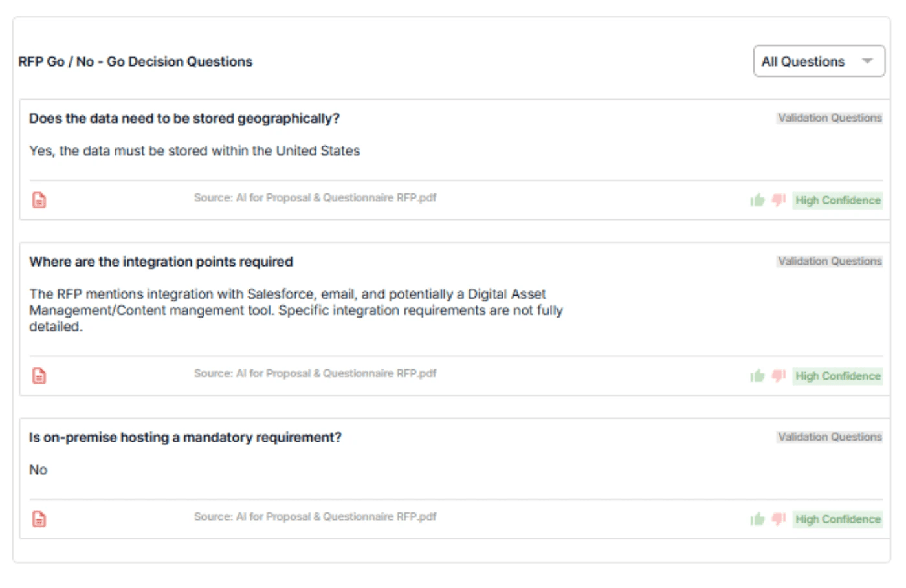Thumbs down the data storage answer
This screenshot has width=906, height=588.
(x=776, y=200)
